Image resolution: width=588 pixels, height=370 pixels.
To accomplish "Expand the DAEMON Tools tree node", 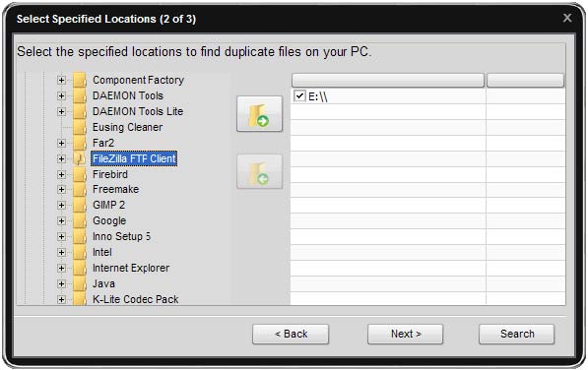I will (x=61, y=95).
